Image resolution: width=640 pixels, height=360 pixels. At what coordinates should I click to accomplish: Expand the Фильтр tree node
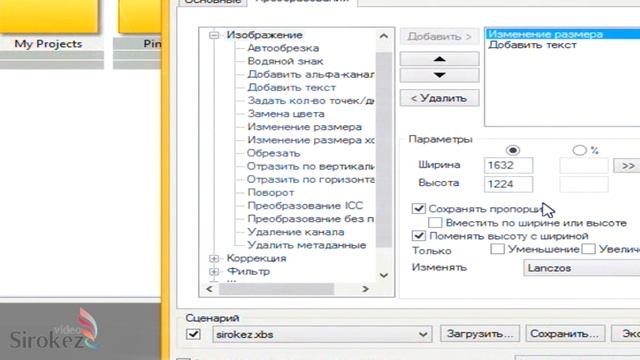pyautogui.click(x=214, y=271)
